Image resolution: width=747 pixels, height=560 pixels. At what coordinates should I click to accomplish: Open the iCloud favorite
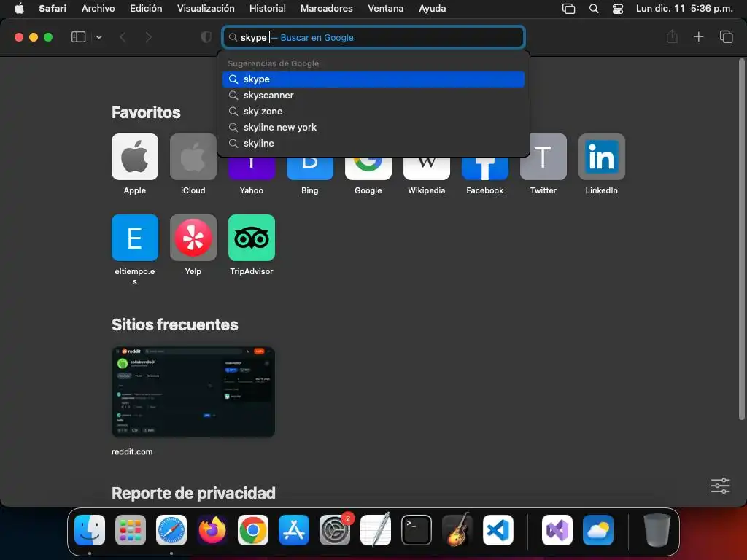pos(193,157)
